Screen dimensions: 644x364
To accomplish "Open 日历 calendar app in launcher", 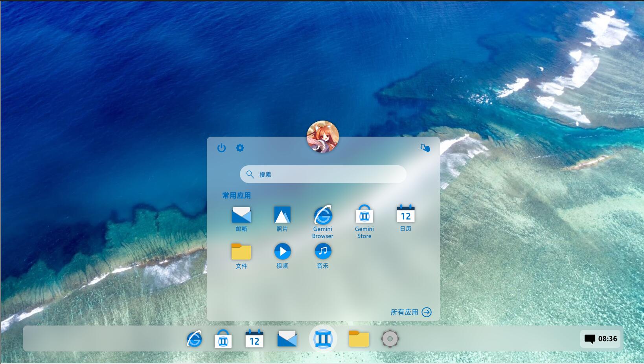I will click(x=406, y=218).
